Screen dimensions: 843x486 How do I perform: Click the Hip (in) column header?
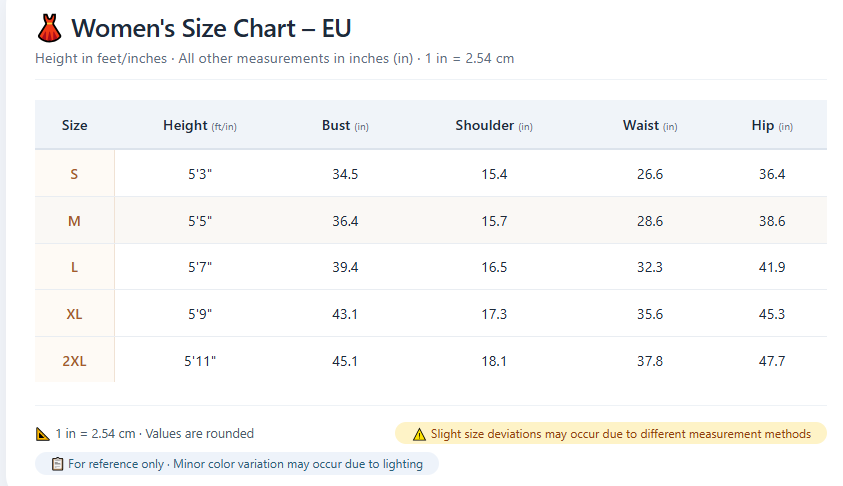[772, 125]
